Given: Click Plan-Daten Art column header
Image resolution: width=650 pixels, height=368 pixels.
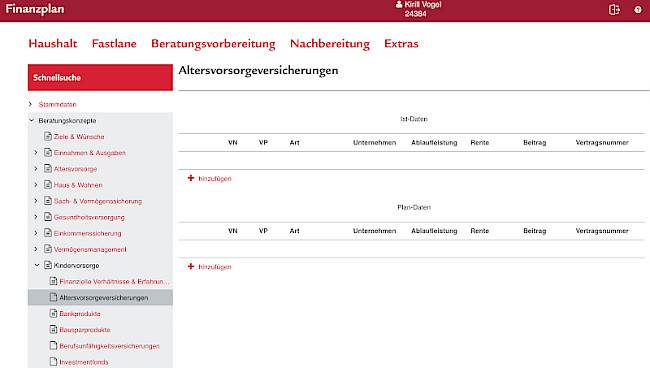Looking at the screenshot, I should pyautogui.click(x=294, y=231).
